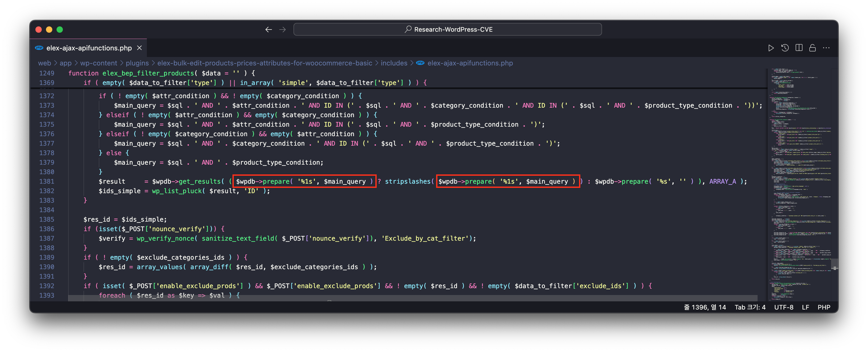The width and height of the screenshot is (868, 352).
Task: Select the UTF-8 encoding indicator
Action: pos(784,307)
